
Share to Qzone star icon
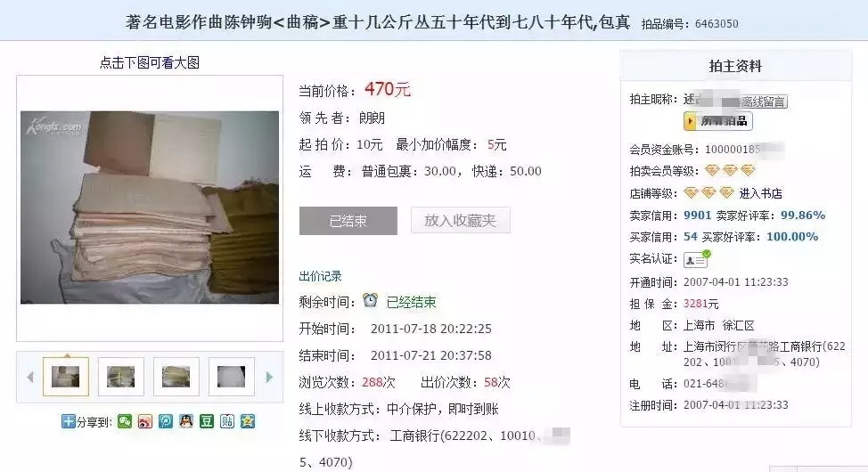click(248, 421)
